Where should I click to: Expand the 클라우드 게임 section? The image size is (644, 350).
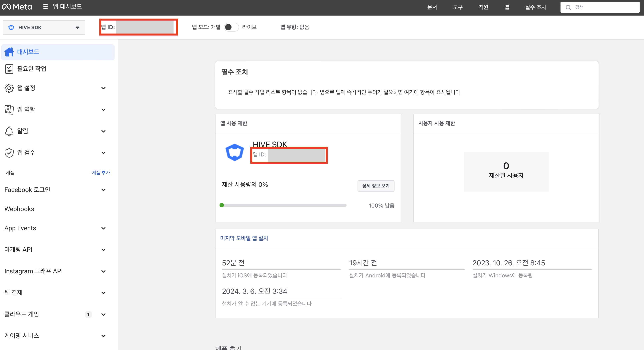coord(103,314)
